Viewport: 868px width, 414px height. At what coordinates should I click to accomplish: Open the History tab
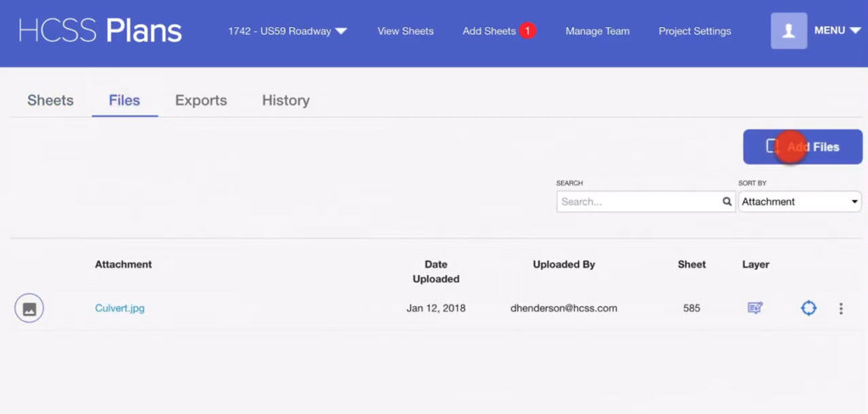point(286,100)
